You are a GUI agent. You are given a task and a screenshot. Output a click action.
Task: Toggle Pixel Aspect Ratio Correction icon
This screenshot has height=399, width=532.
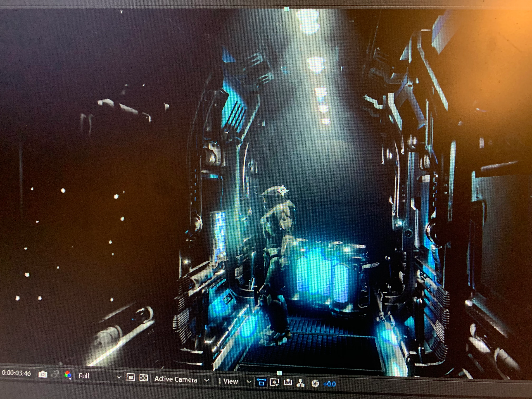[x=261, y=382]
